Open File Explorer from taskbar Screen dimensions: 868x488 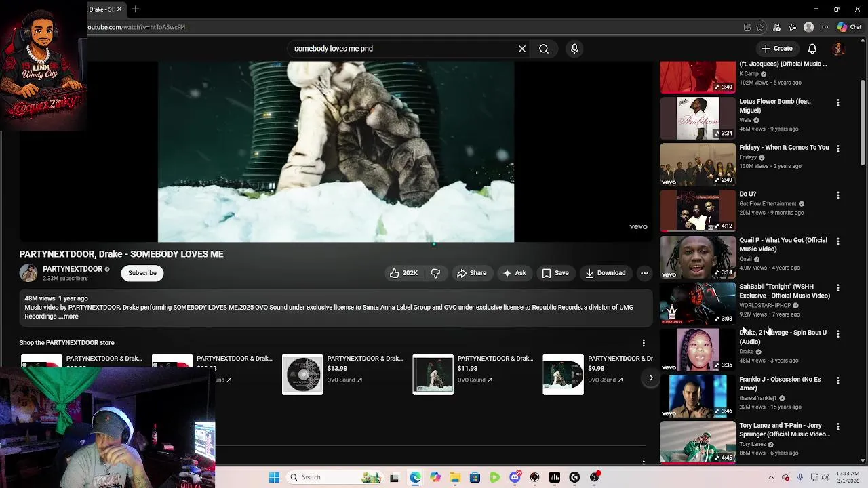(x=455, y=478)
